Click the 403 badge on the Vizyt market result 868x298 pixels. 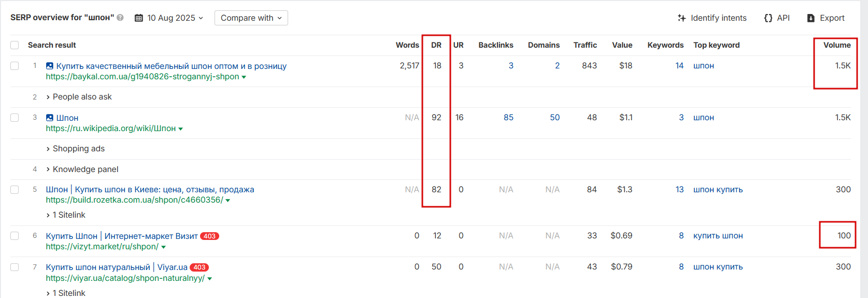[209, 236]
